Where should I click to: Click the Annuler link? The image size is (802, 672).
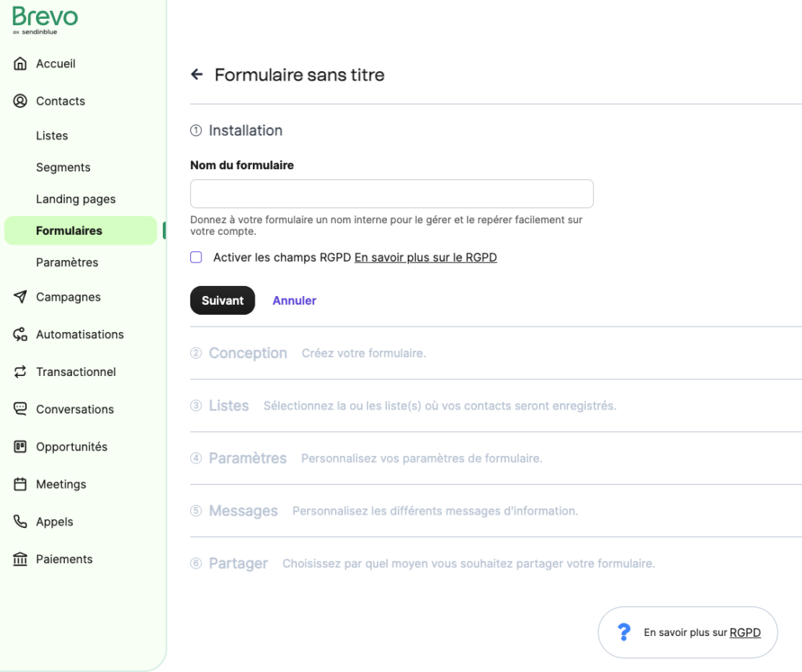pos(294,301)
